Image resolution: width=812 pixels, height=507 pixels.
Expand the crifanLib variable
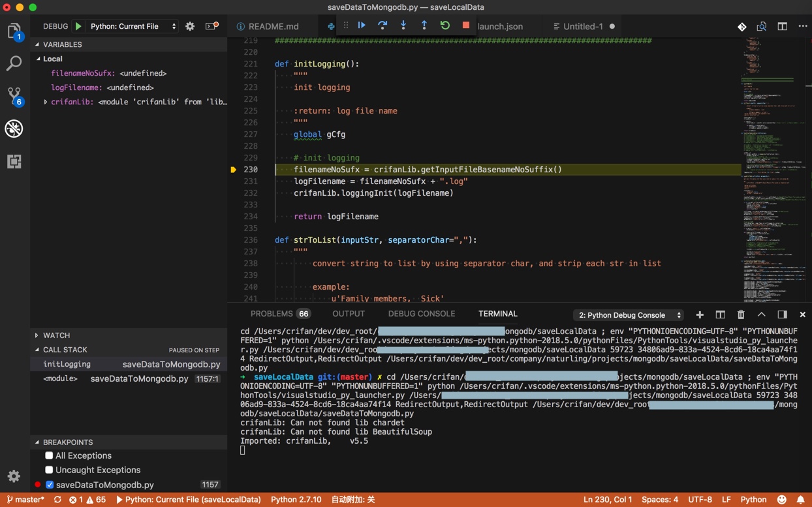pyautogui.click(x=46, y=102)
